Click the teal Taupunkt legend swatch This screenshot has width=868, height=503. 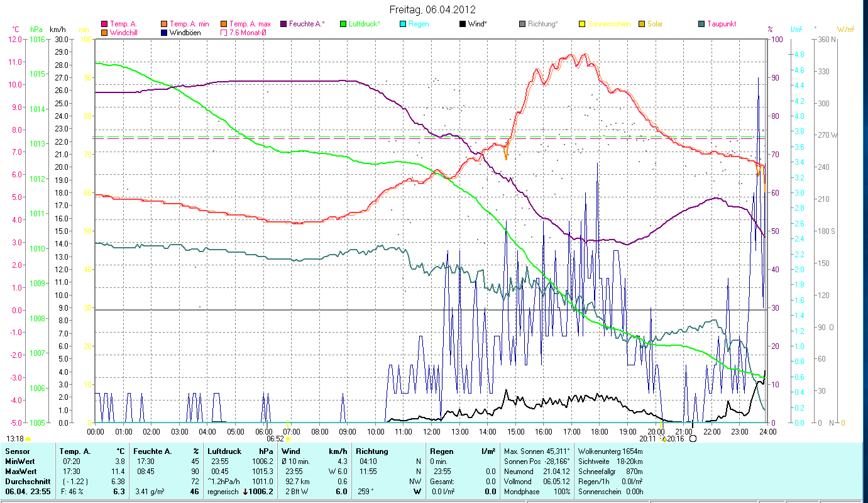tap(701, 24)
